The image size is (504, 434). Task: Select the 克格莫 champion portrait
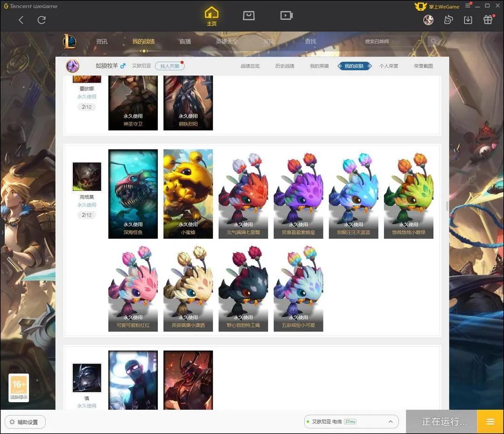[x=87, y=176]
